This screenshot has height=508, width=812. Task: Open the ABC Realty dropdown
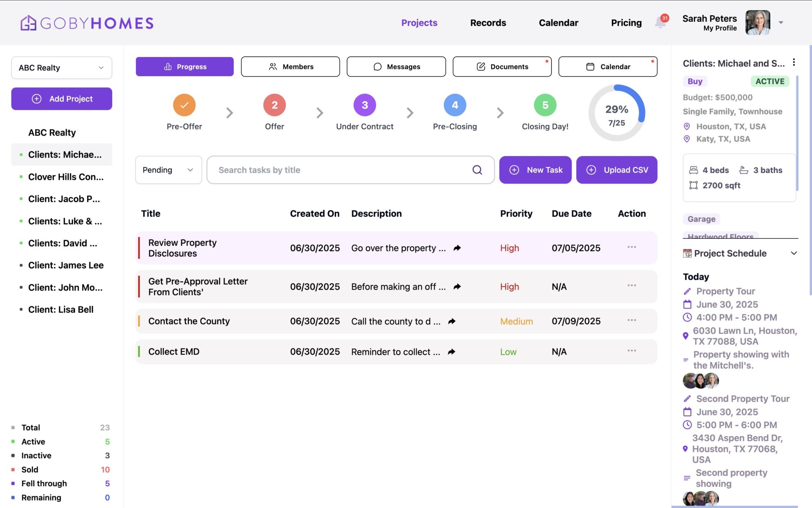61,68
